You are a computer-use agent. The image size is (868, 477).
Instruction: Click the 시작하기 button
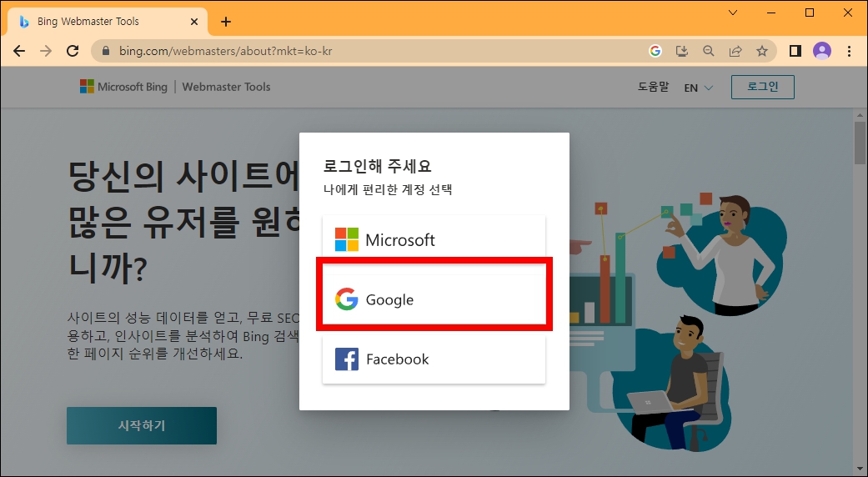142,425
